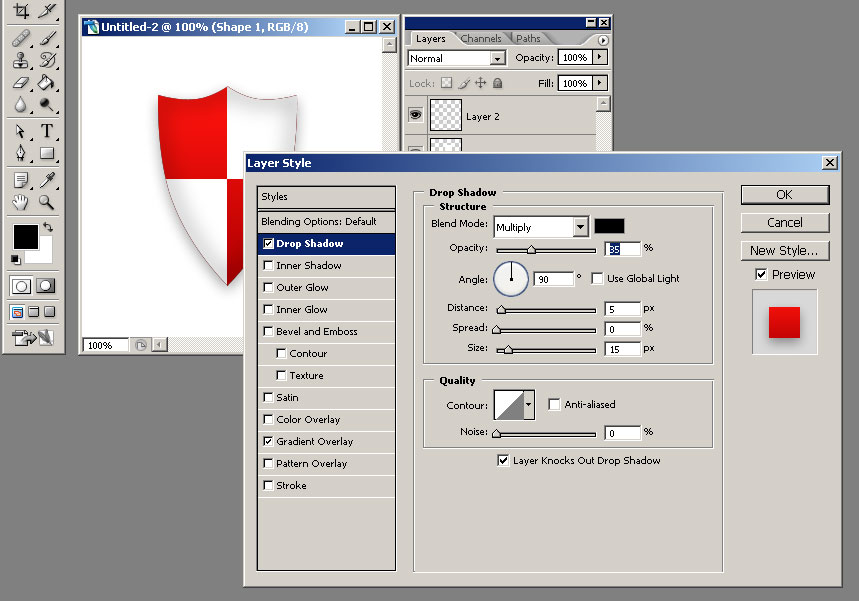Open the layer Opacity slider arrow

pos(600,57)
